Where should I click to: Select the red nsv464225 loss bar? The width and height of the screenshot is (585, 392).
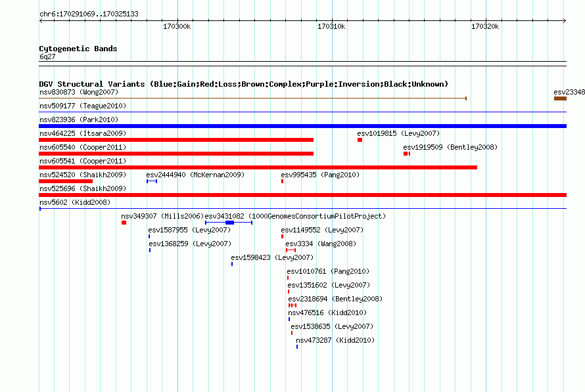176,140
